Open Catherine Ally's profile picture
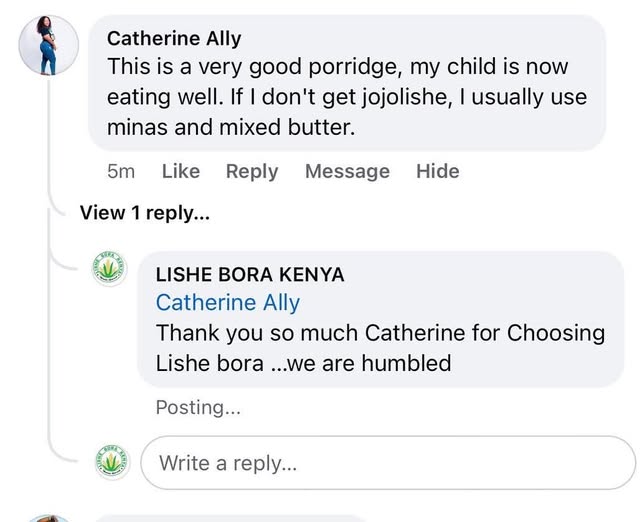640x522 pixels. pos(48,47)
